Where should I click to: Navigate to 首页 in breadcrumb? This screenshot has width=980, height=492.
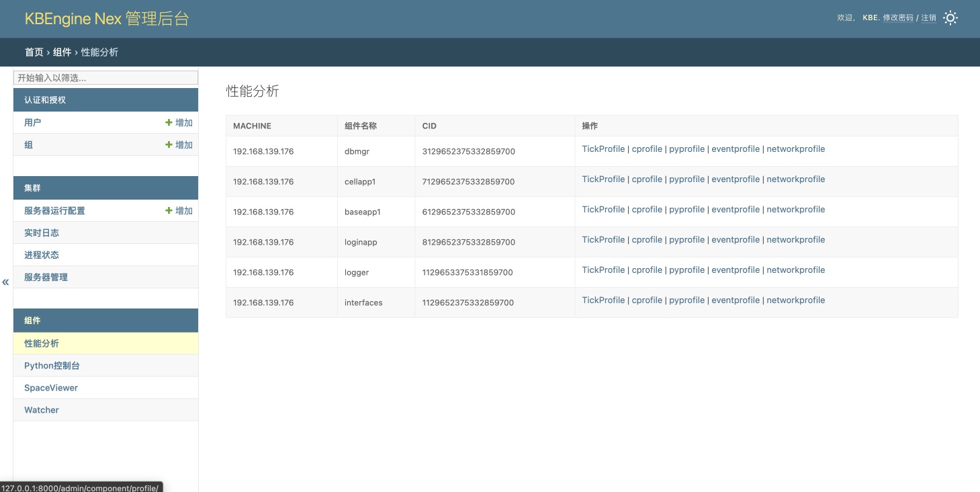point(34,52)
